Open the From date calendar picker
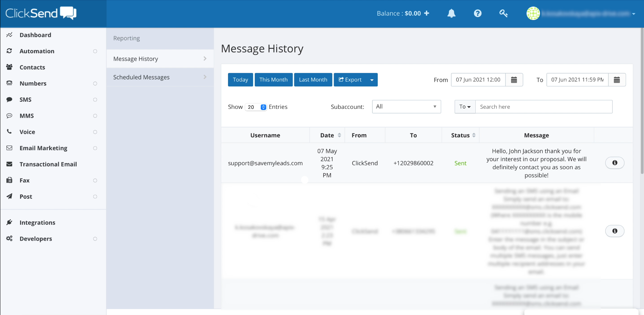 514,80
